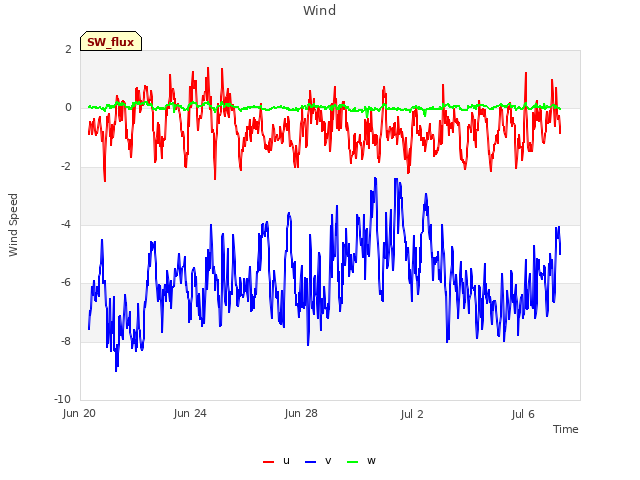The image size is (640, 480).
Task: Toggle the v series in legend
Action: pyautogui.click(x=318, y=461)
